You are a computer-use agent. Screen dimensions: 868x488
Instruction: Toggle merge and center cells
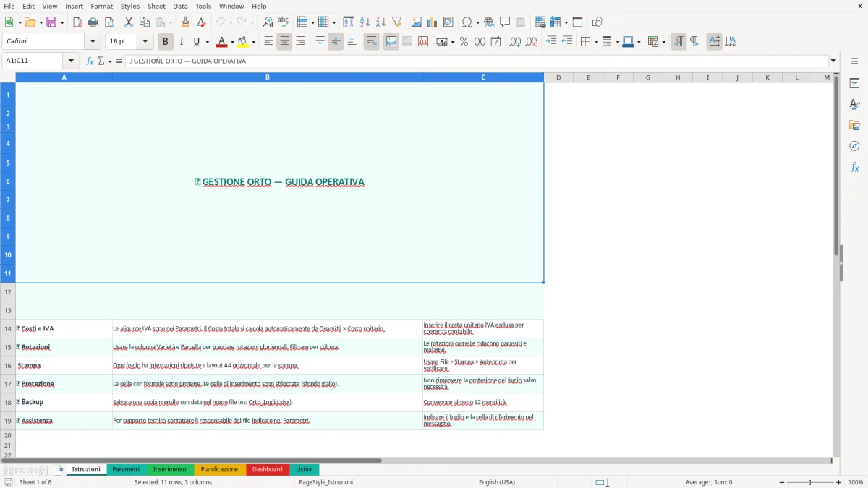click(391, 42)
